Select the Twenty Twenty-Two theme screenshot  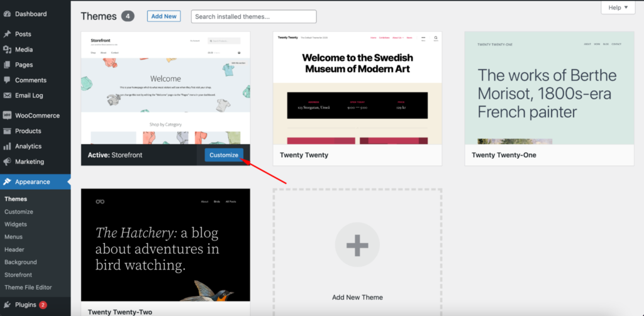(x=165, y=245)
